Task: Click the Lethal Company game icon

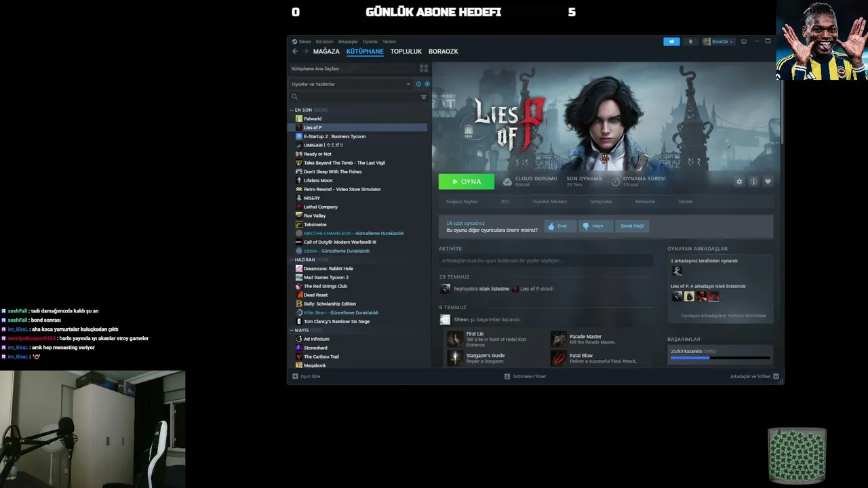Action: [299, 207]
